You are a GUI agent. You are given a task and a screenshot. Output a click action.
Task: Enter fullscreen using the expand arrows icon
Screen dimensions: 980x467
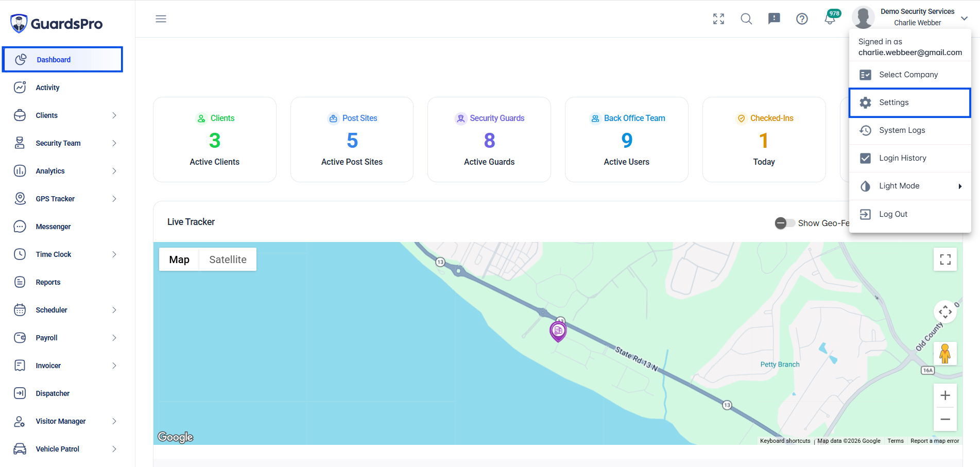(x=718, y=19)
